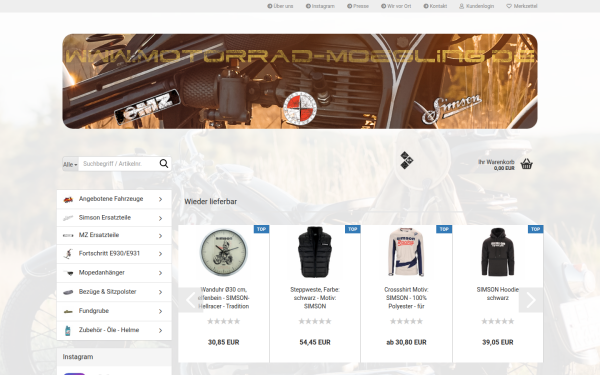
Task: Expand Fortschritt E930/E931 chevron
Action: point(160,254)
